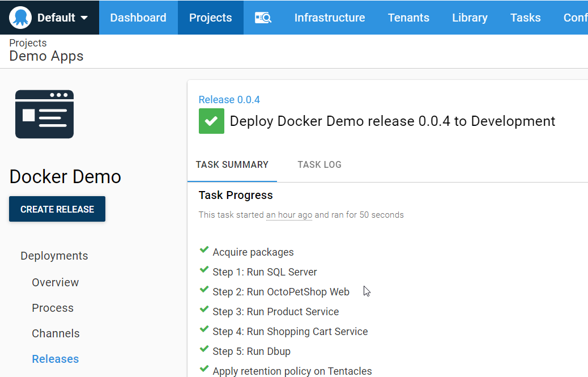Screen dimensions: 588x377
Task: Click the checkmark beside Step 5 Dbup
Action: click(x=204, y=350)
